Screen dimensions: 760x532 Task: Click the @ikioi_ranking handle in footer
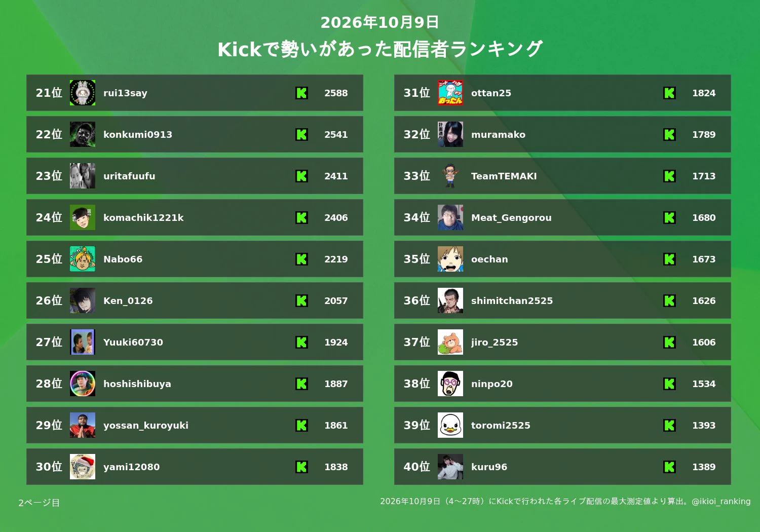tap(721, 501)
